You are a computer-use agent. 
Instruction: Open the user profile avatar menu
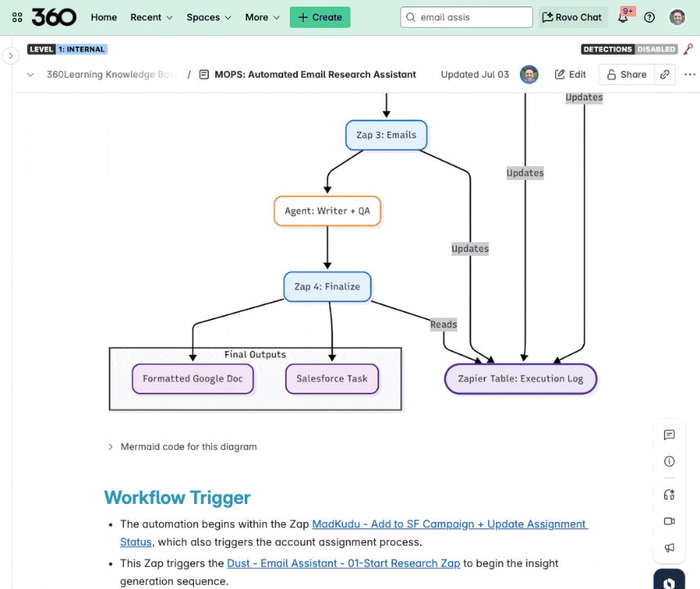pyautogui.click(x=677, y=17)
